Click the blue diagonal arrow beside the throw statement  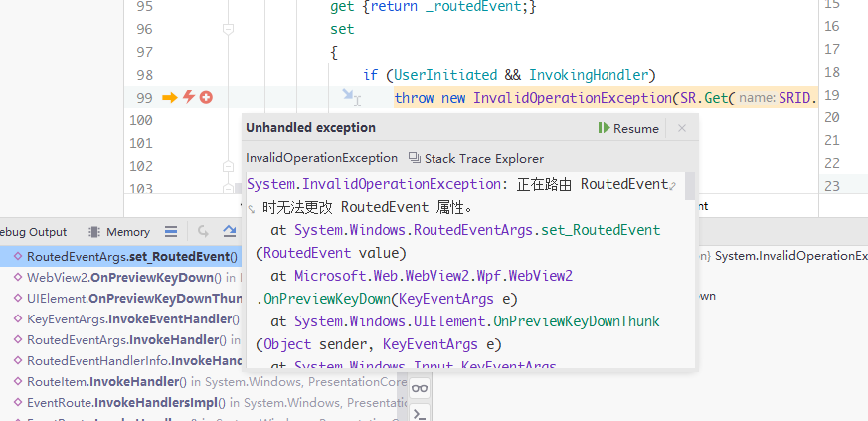tap(348, 94)
